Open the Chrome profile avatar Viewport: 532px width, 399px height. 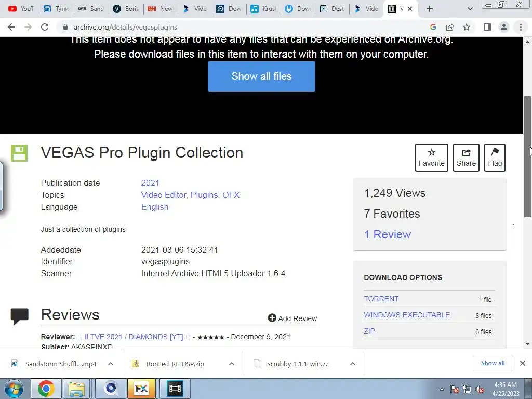coord(504,27)
